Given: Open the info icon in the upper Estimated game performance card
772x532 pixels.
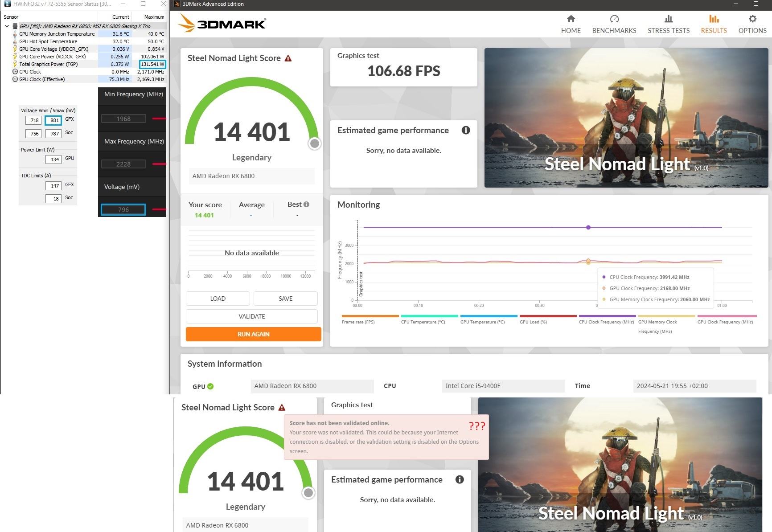Looking at the screenshot, I should [466, 130].
